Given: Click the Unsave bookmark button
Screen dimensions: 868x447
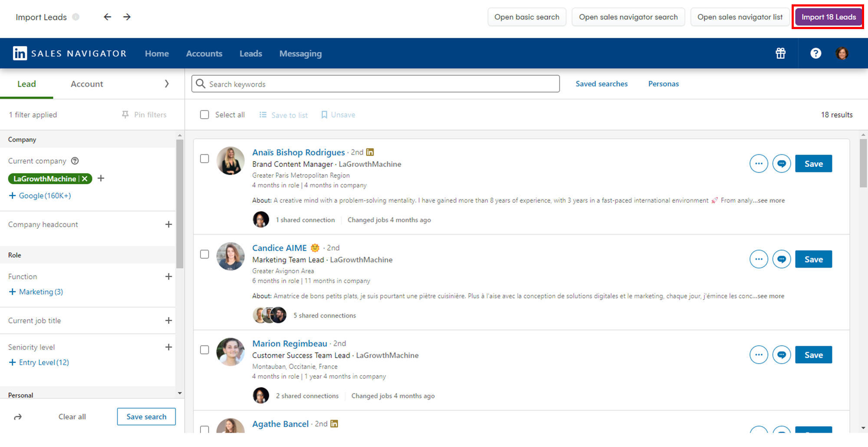Looking at the screenshot, I should pos(338,115).
